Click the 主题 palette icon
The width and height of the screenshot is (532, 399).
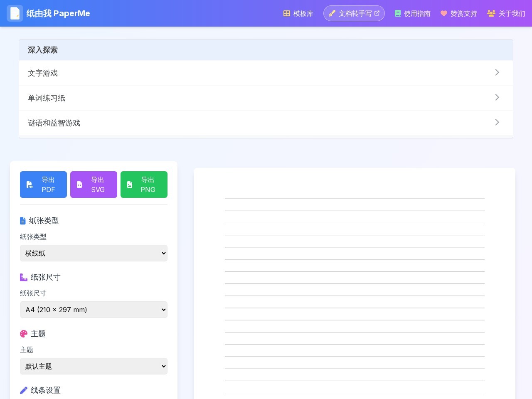24,334
